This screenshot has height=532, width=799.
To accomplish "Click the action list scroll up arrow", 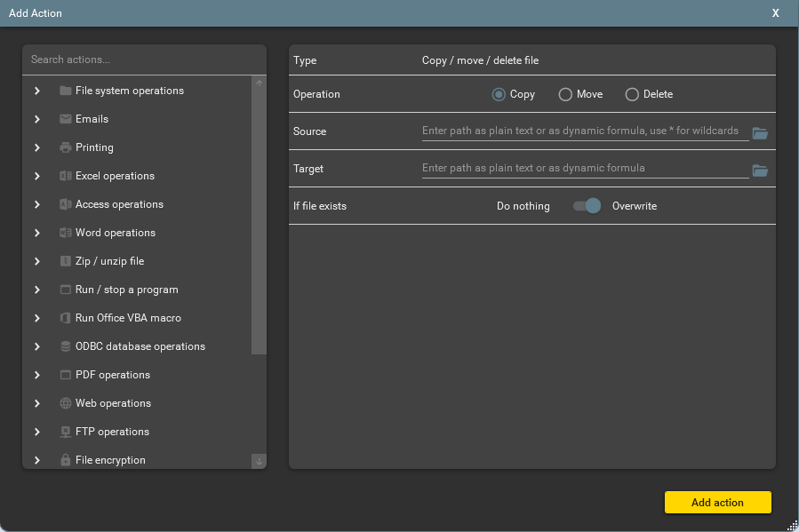I will click(259, 83).
